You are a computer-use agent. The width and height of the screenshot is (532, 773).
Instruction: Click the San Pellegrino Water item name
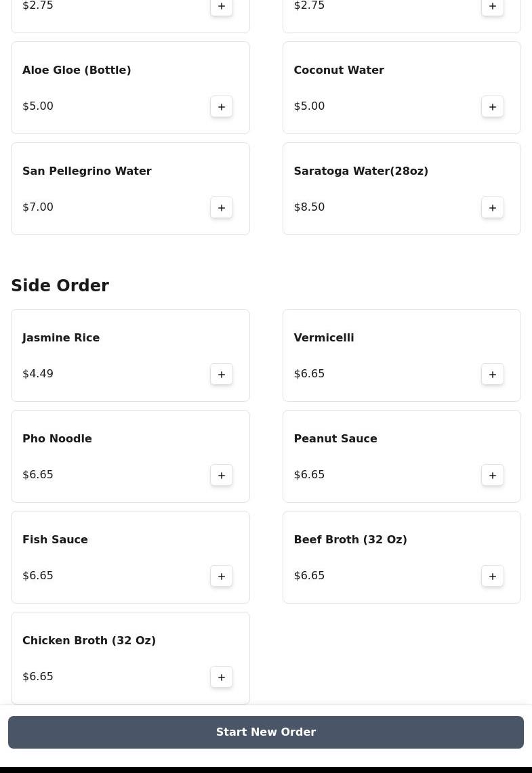87,171
